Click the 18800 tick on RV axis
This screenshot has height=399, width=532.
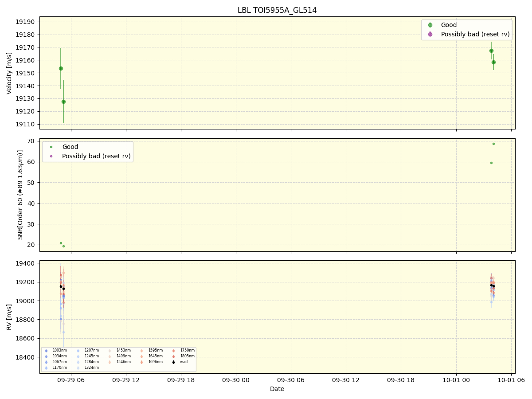[x=26, y=320]
